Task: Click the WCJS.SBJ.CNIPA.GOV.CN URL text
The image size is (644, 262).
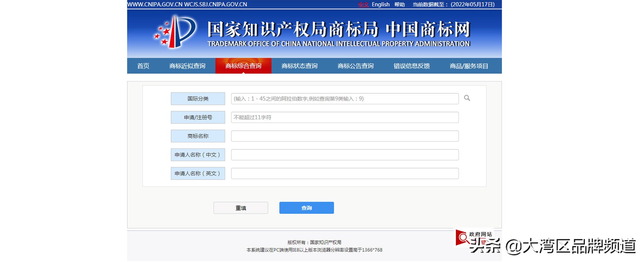Action: [216, 4]
